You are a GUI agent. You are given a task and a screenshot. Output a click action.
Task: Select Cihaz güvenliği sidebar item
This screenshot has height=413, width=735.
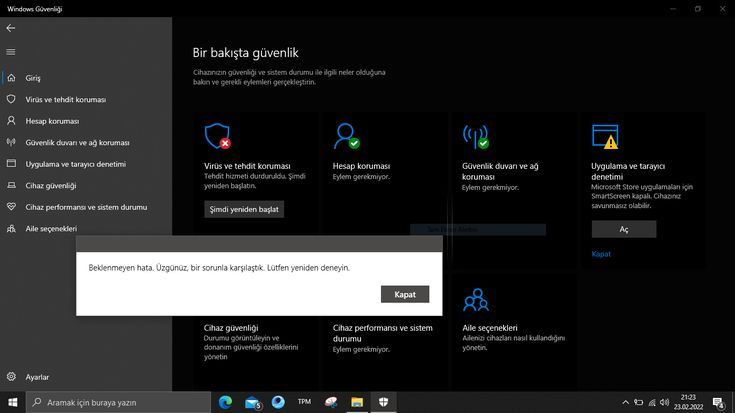tap(51, 186)
